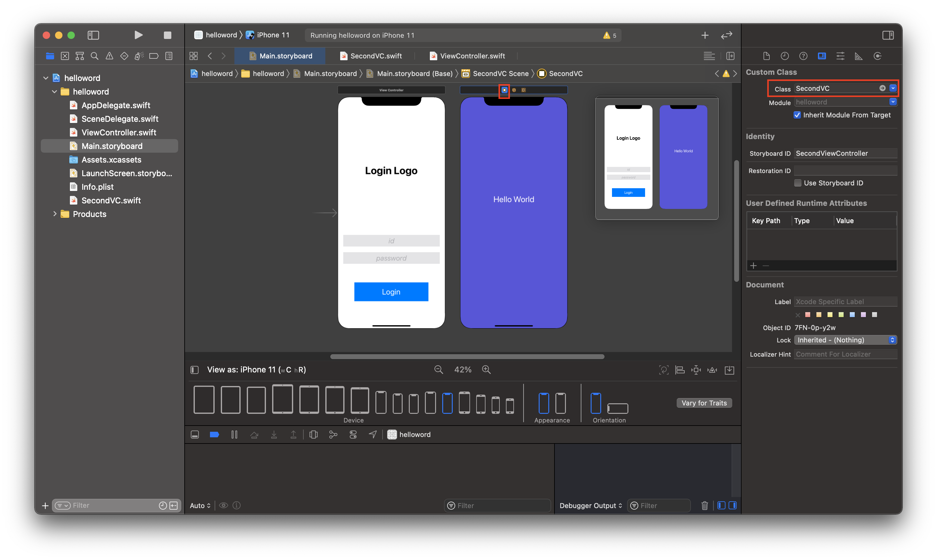Screen dimensions: 937x560
Task: Click the Vary for Traits button
Action: [704, 403]
